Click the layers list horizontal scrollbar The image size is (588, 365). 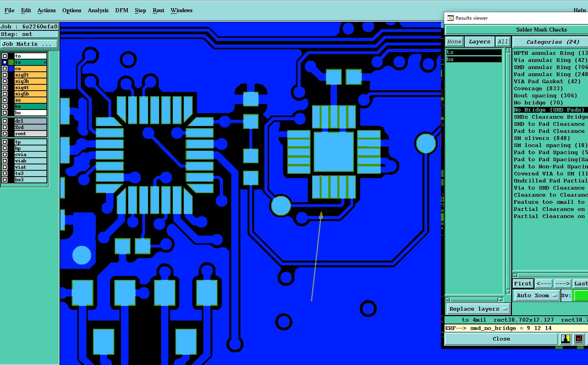pyautogui.click(x=474, y=299)
